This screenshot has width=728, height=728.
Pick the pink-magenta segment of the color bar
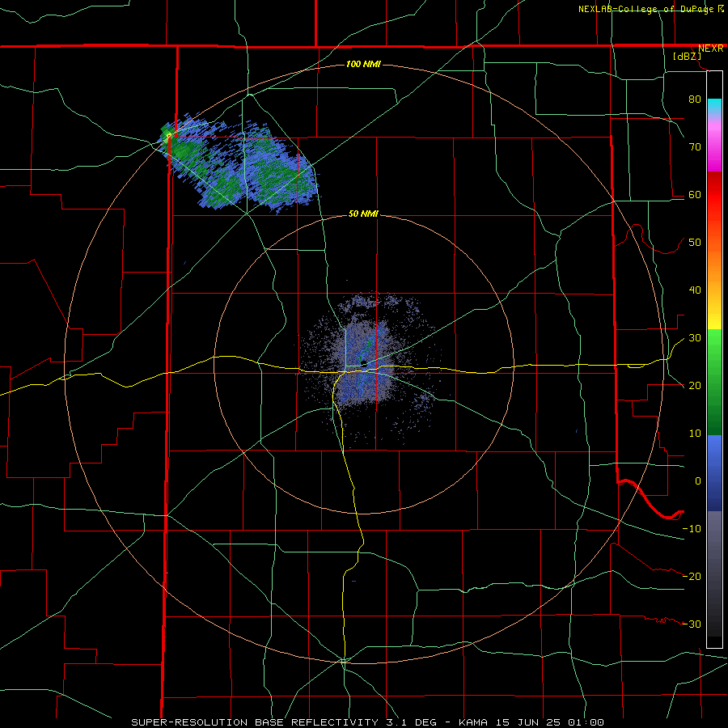coord(714,145)
